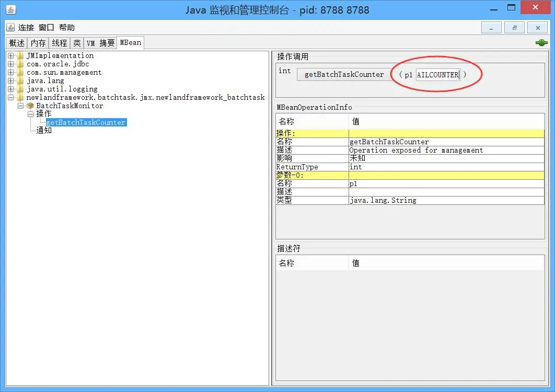Click the Java icon beside the 连接 menu

10,27
